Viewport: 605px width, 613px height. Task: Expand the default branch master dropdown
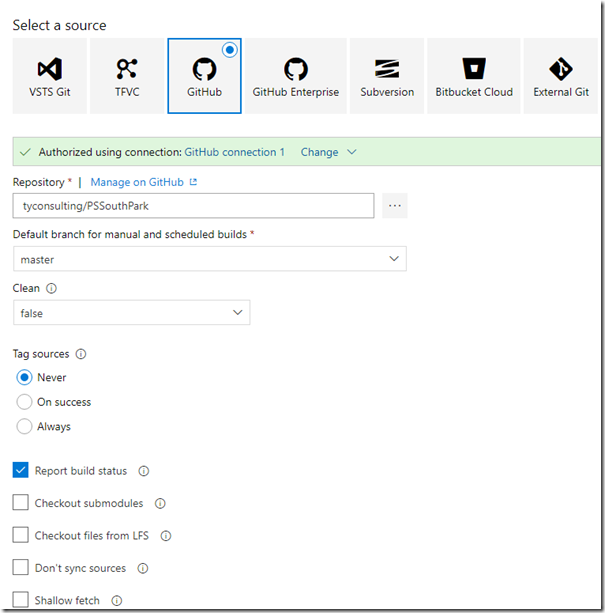point(210,259)
